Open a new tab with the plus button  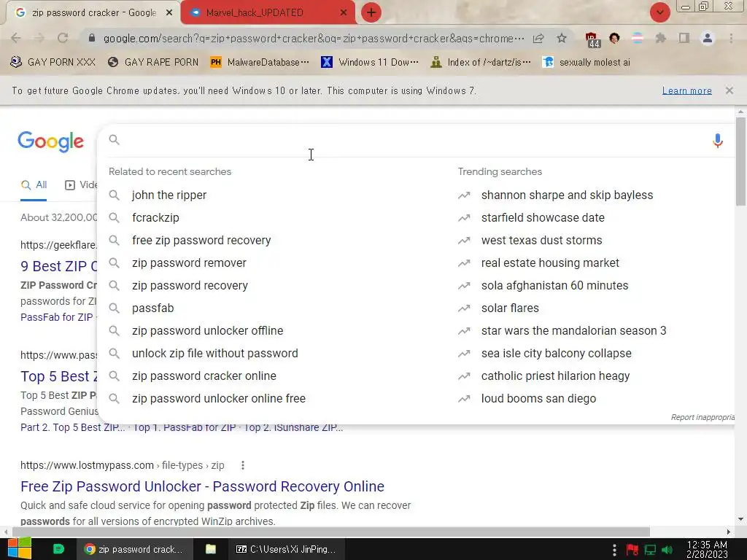[371, 13]
